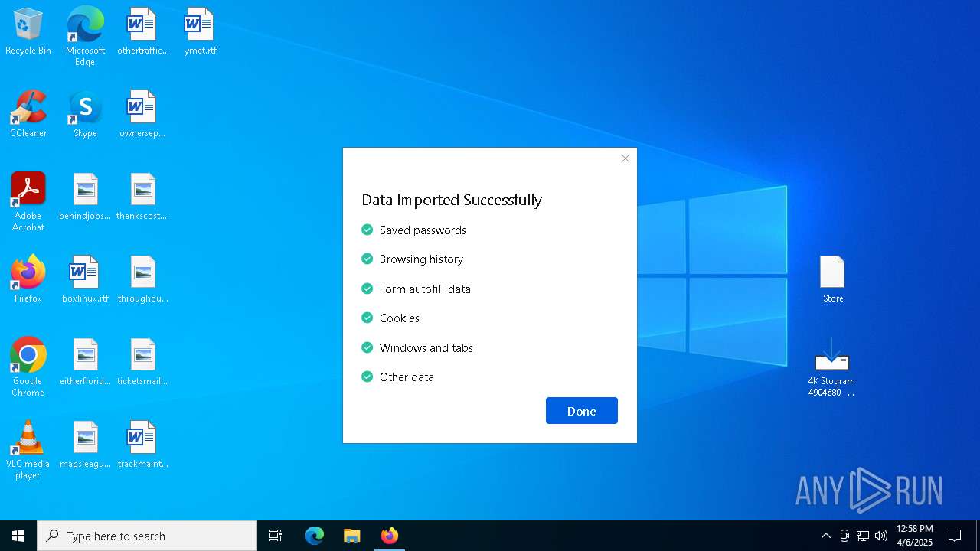
Task: Switch to Firefox taskbar button
Action: click(390, 536)
